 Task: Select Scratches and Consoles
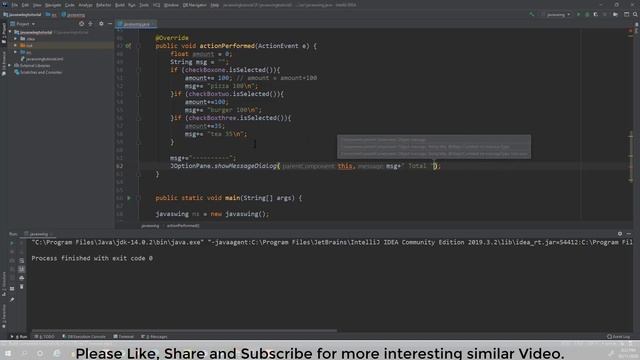(38, 72)
